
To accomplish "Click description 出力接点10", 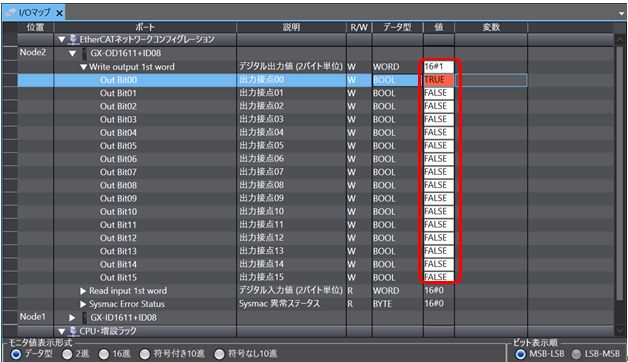I will 262,211.
